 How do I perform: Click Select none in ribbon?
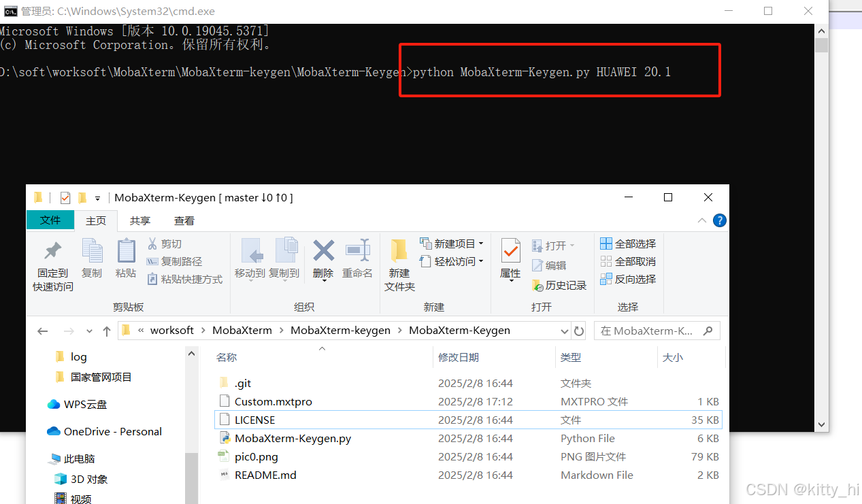[628, 261]
